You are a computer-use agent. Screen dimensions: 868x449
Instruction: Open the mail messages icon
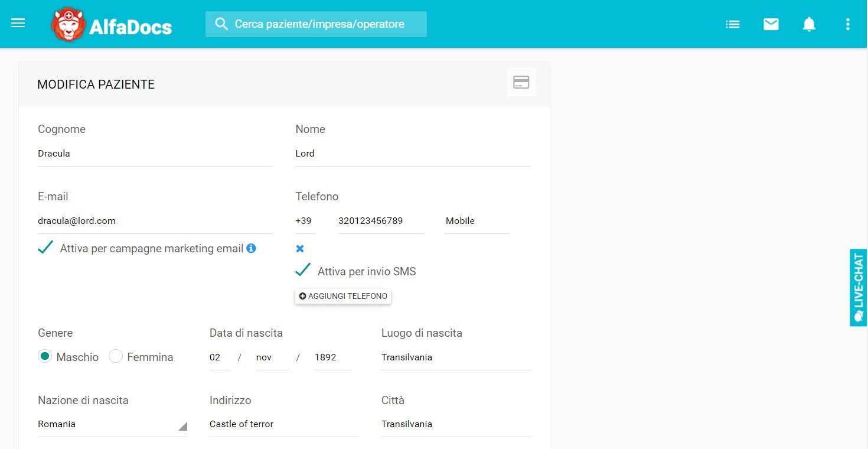[x=771, y=24]
